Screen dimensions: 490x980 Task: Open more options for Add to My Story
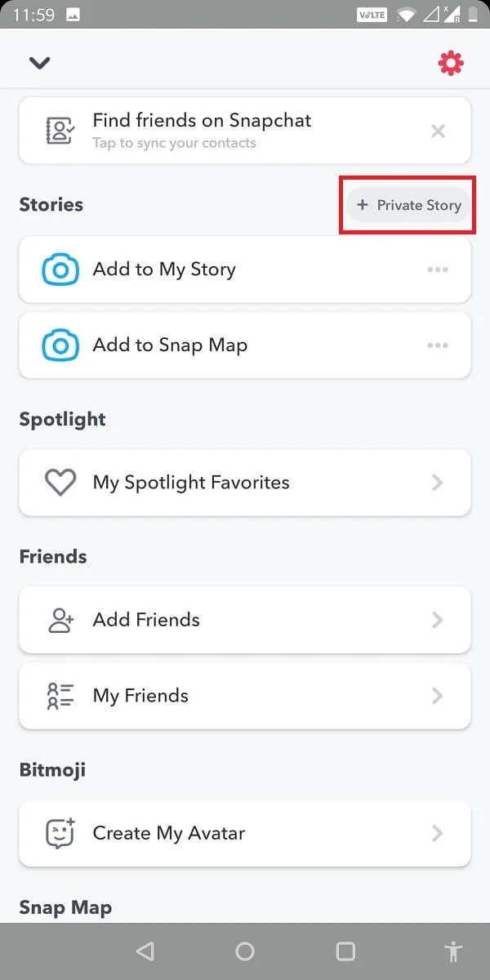(x=438, y=269)
